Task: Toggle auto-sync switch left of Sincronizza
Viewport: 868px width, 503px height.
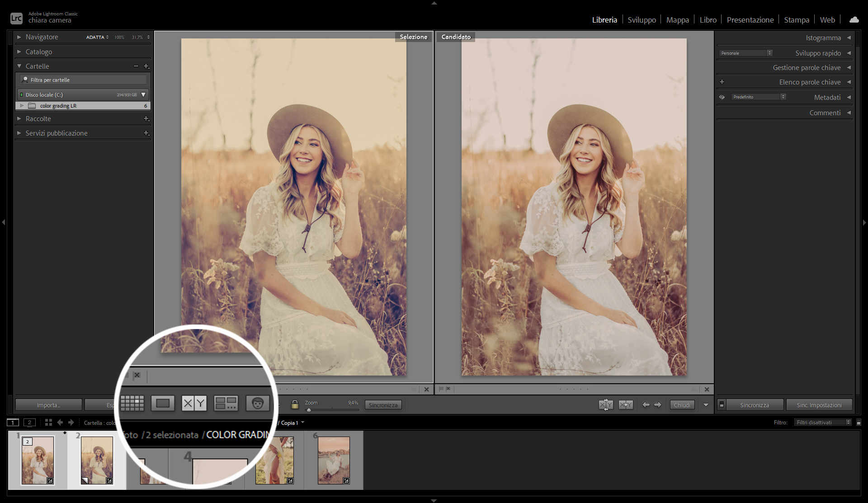Action: 722,405
